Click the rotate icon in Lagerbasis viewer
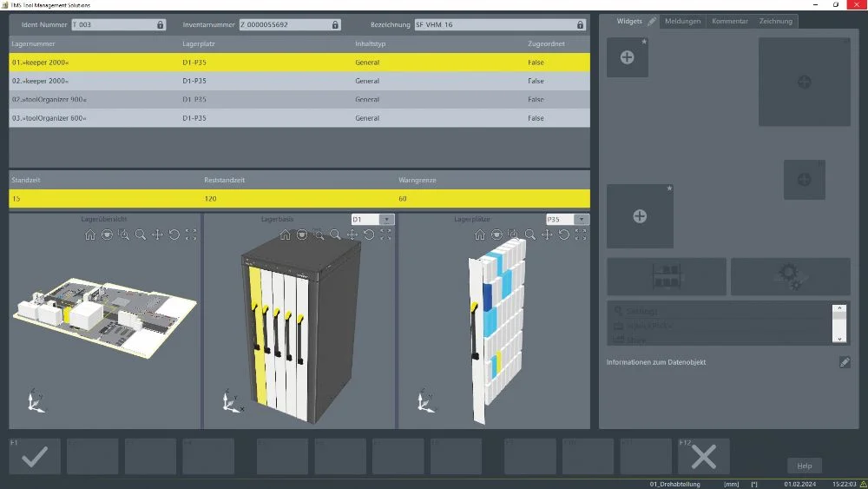Image resolution: width=868 pixels, height=489 pixels. (369, 235)
